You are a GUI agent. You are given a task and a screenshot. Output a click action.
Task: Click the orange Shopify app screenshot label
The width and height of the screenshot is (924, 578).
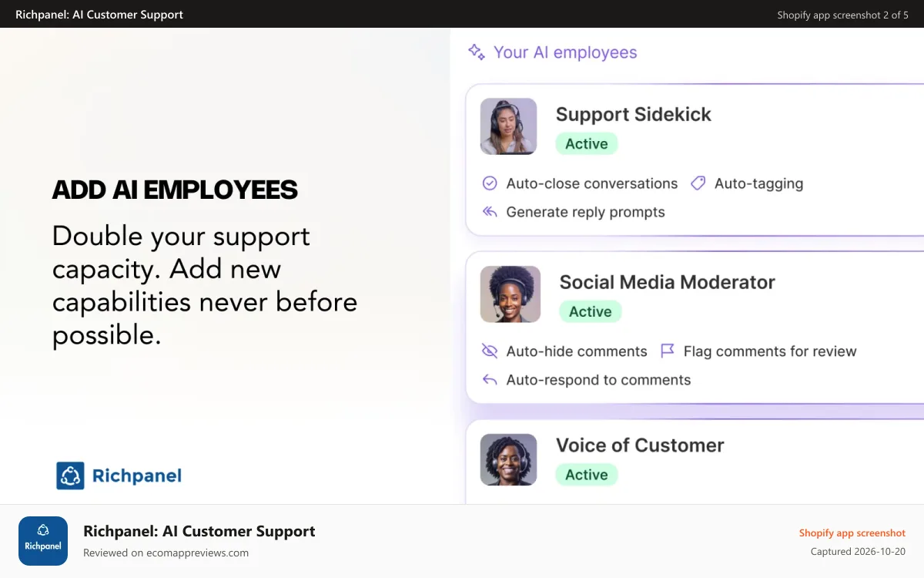(852, 533)
